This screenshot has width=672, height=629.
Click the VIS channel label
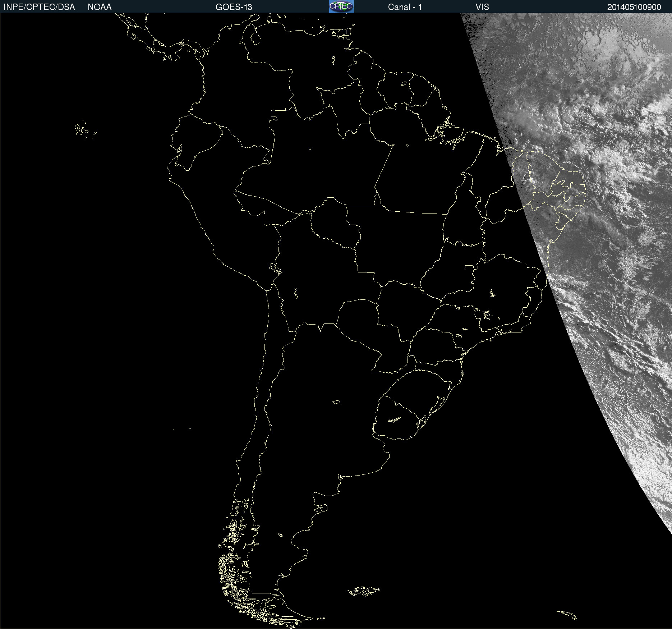[482, 7]
